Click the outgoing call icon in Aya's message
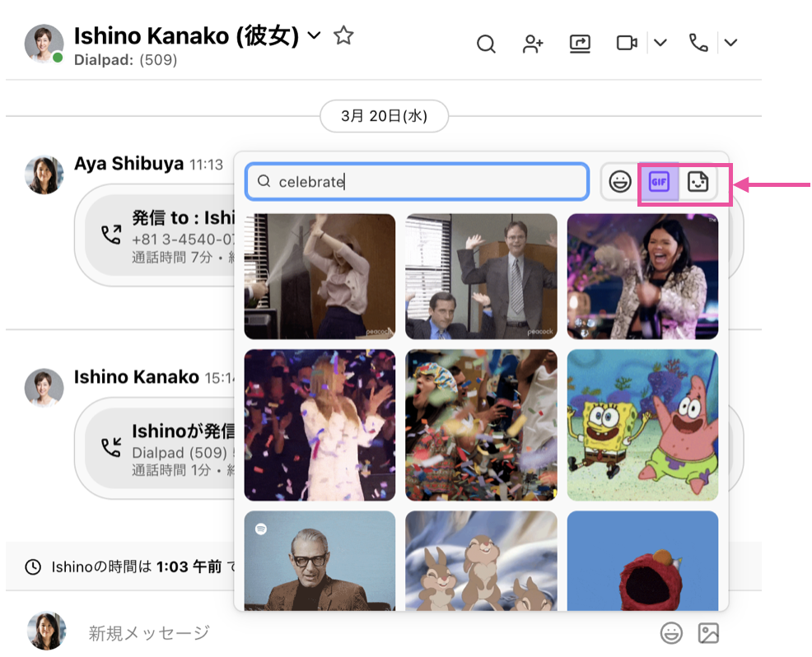The image size is (812, 657). tap(111, 234)
